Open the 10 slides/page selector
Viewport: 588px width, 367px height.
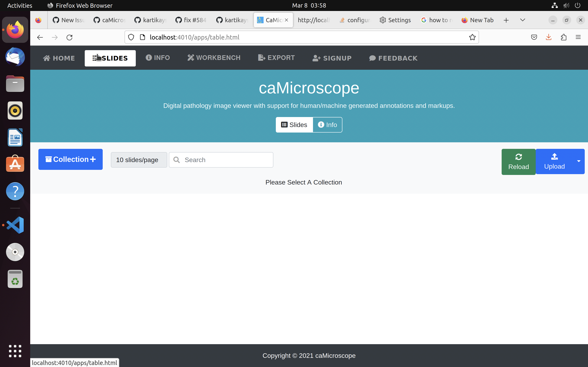click(139, 160)
